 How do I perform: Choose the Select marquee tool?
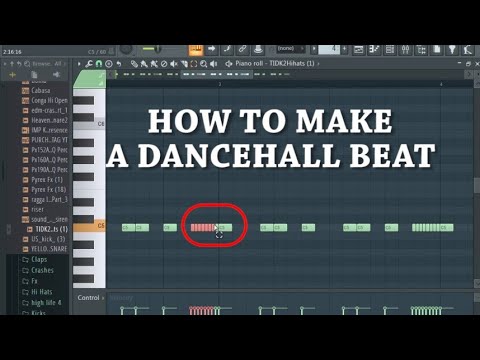pyautogui.click(x=194, y=64)
